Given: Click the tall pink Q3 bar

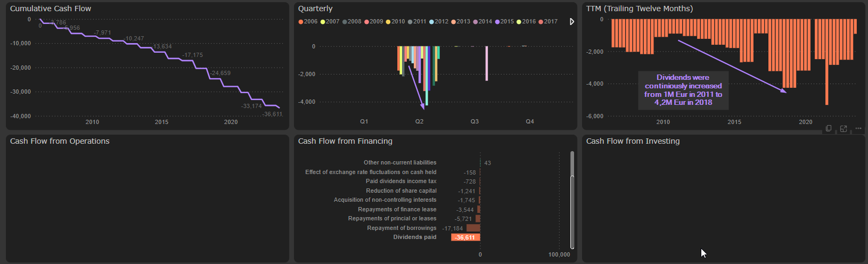Looking at the screenshot, I should click(x=487, y=63).
